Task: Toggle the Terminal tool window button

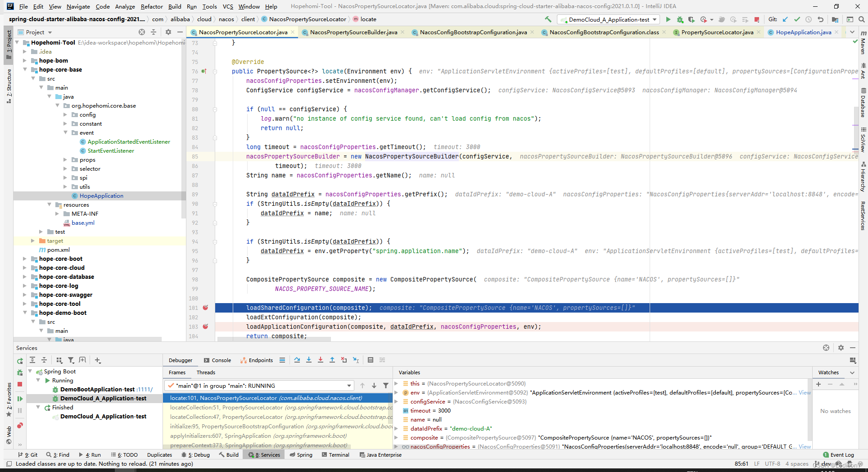Action: pos(335,455)
